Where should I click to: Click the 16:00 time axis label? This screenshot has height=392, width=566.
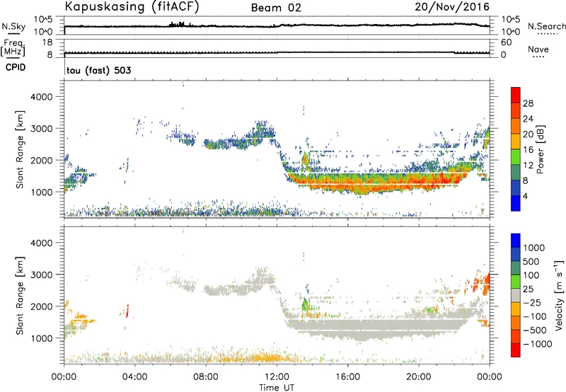pyautogui.click(x=347, y=377)
